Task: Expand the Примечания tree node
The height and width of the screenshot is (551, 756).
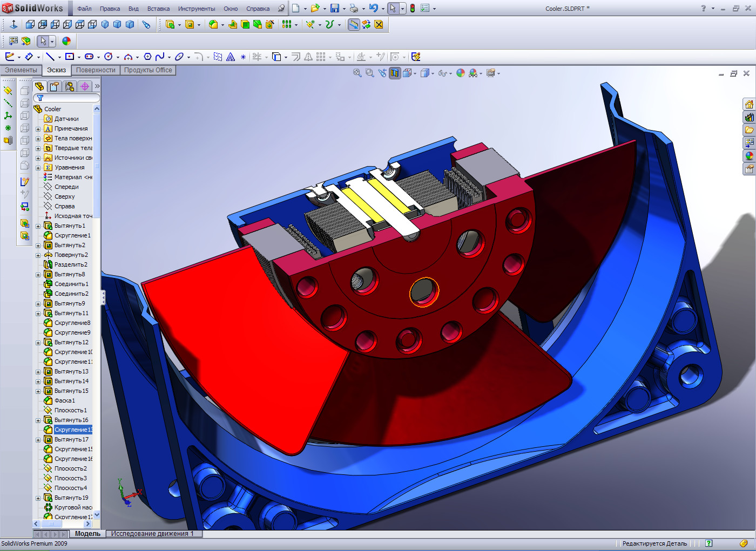Action: pos(38,129)
